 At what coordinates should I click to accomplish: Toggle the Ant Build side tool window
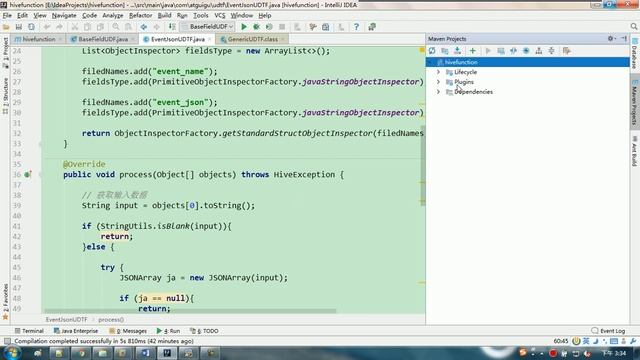click(x=635, y=151)
